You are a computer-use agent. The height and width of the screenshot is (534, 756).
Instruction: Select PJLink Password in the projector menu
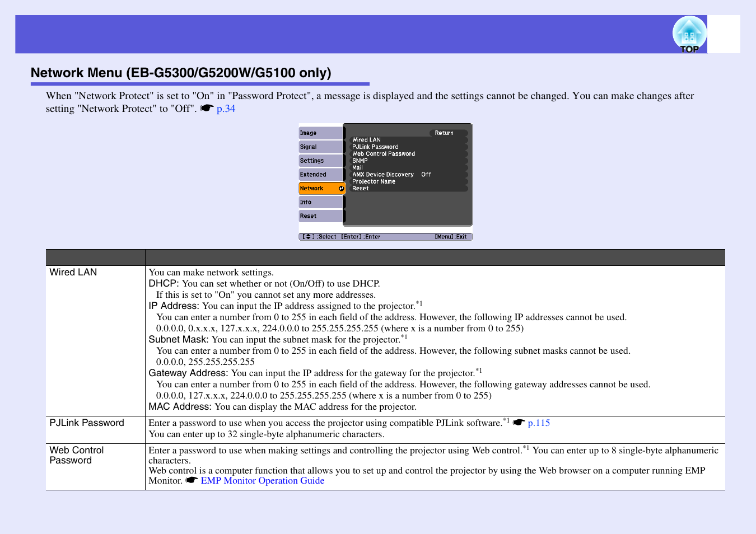coord(408,147)
